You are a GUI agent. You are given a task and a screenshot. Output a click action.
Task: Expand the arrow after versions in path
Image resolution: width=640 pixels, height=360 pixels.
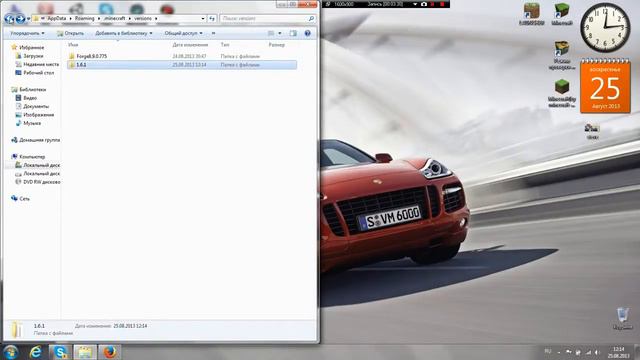pos(156,18)
